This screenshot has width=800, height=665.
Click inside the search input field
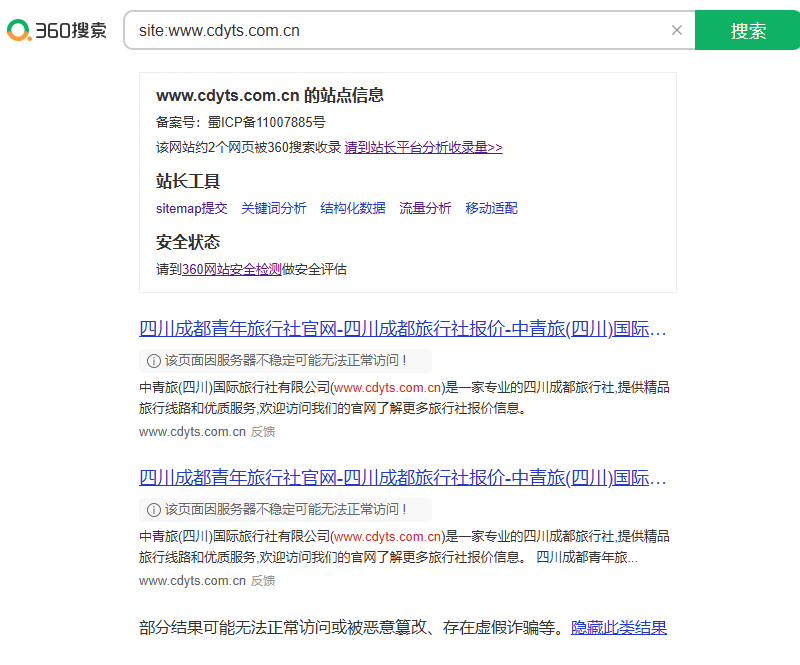[400, 30]
